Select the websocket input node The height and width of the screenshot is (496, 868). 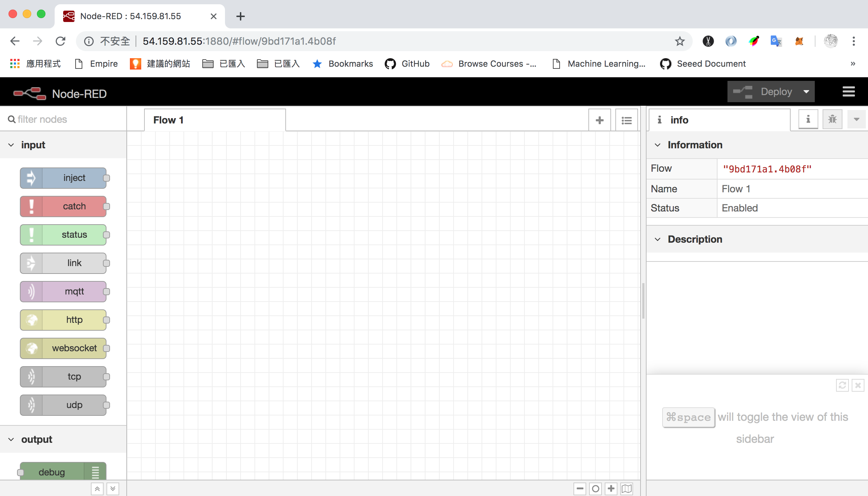[63, 348]
